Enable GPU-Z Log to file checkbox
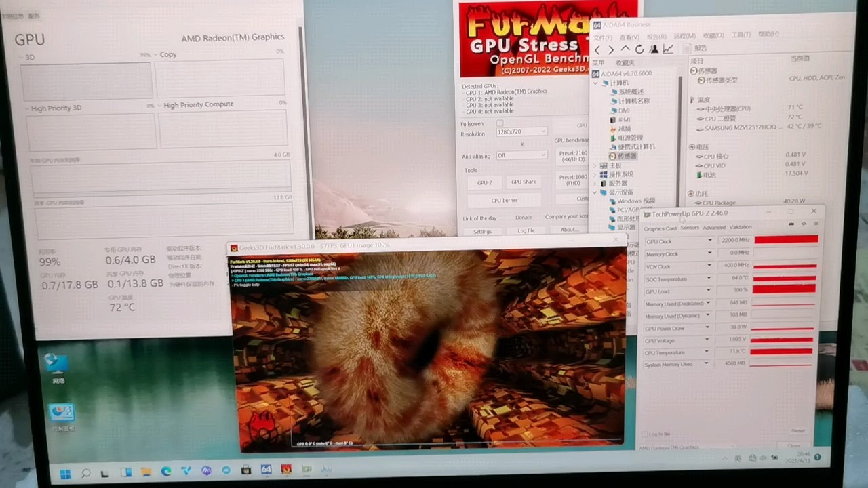The height and width of the screenshot is (488, 868). 645,434
